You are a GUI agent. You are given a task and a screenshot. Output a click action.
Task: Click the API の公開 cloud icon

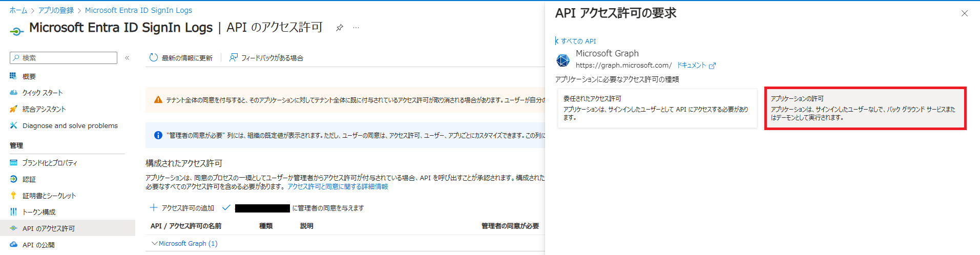[x=13, y=245]
